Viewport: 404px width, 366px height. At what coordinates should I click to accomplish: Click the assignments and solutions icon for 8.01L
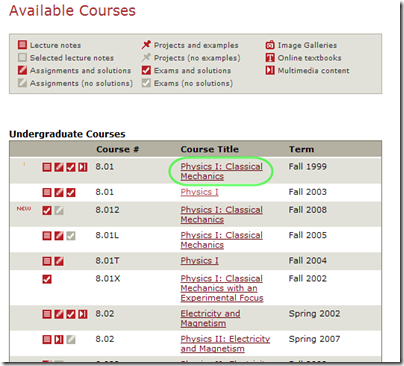click(x=59, y=236)
